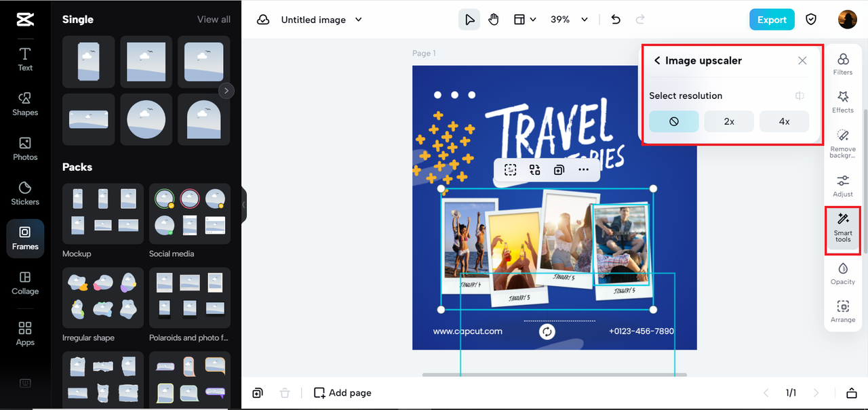Select 4x resolution option
This screenshot has width=868, height=410.
click(785, 121)
